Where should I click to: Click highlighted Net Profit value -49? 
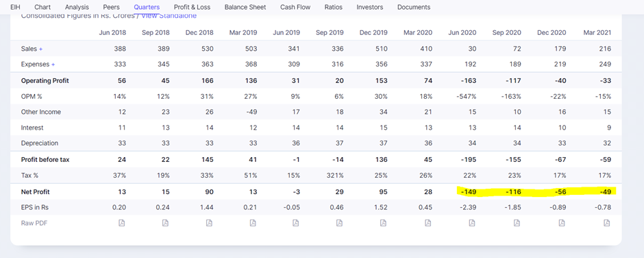(x=605, y=191)
